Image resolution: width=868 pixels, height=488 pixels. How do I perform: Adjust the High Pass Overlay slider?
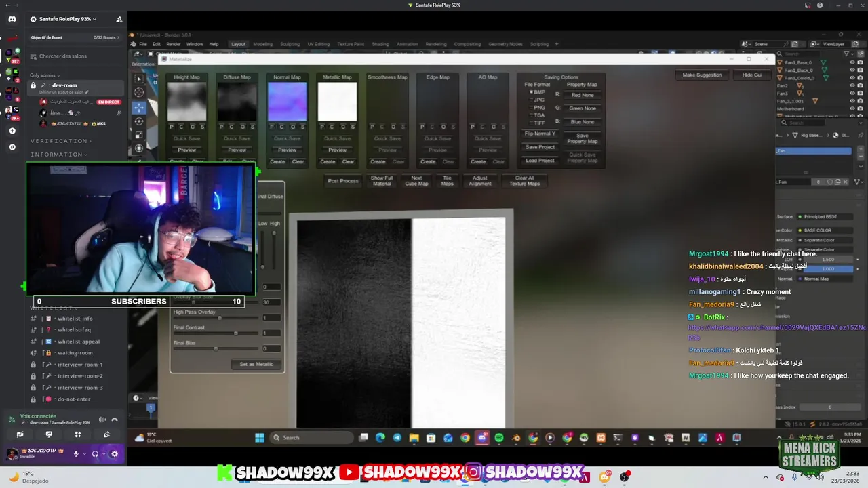click(x=216, y=318)
